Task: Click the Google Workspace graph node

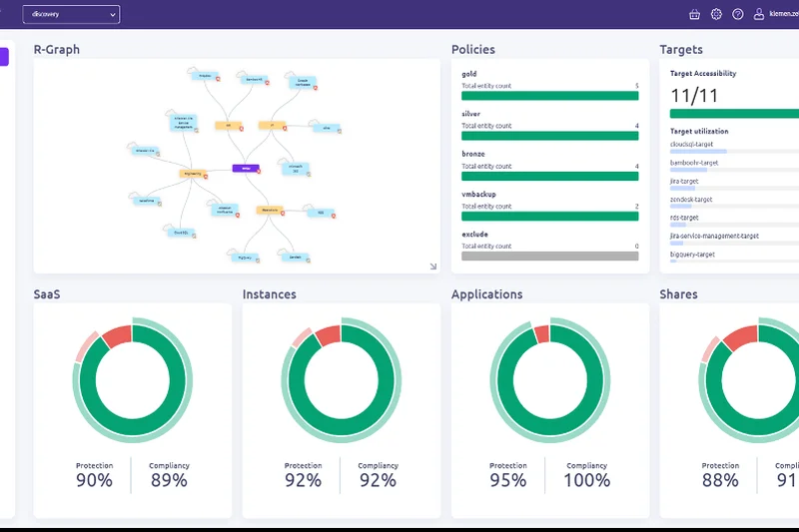Action: click(x=303, y=84)
